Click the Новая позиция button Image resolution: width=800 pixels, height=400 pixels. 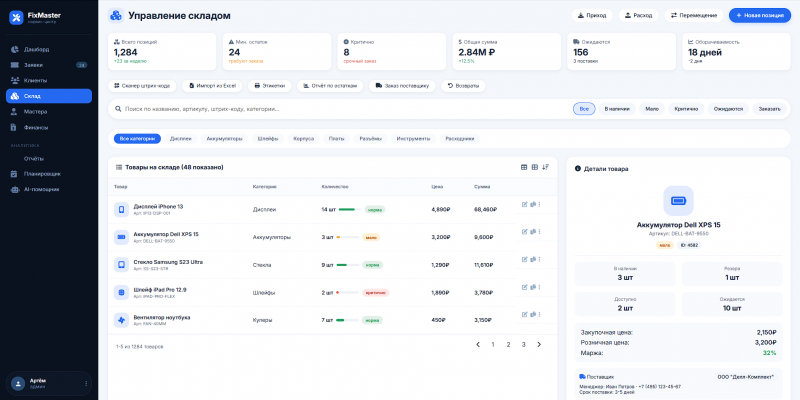(760, 15)
